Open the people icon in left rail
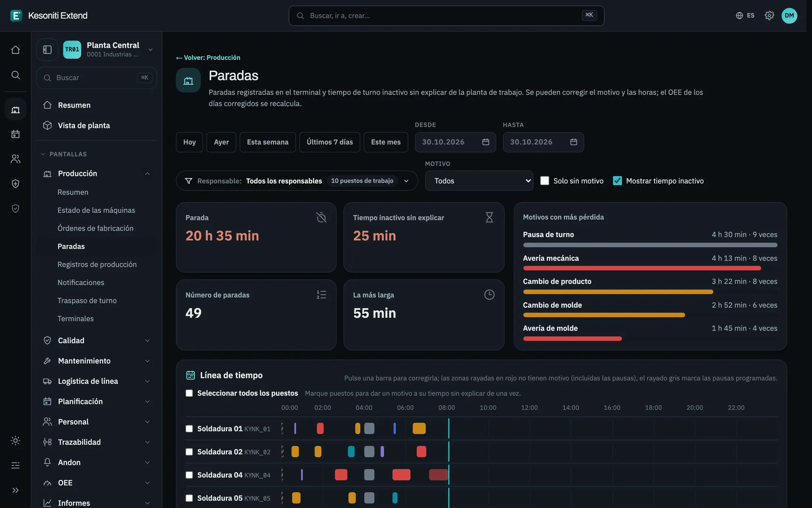The image size is (812, 508). pos(16,159)
